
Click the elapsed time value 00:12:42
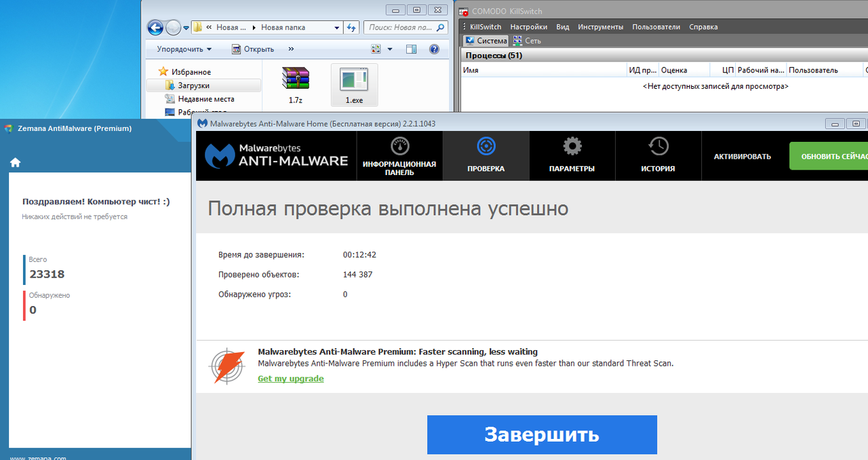(359, 255)
